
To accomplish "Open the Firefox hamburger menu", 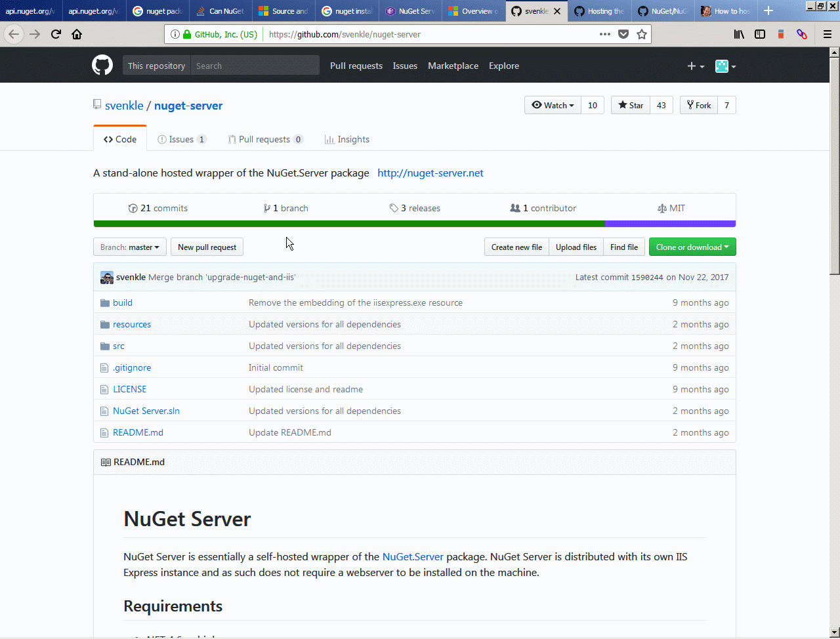I will click(828, 34).
